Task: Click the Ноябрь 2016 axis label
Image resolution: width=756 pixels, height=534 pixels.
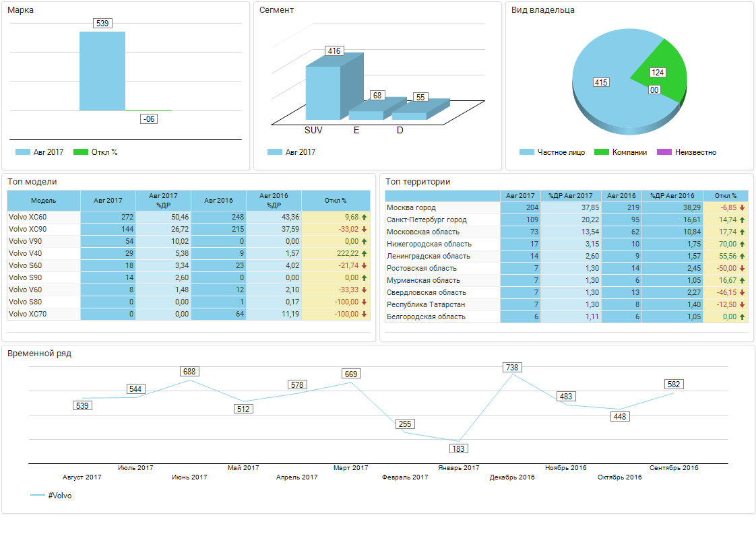Action: click(x=565, y=467)
